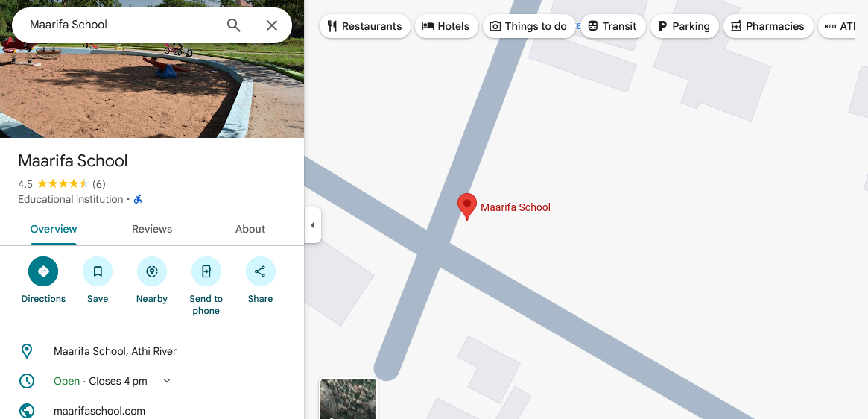Search Nearby places
This screenshot has height=419, width=868.
(152, 271)
